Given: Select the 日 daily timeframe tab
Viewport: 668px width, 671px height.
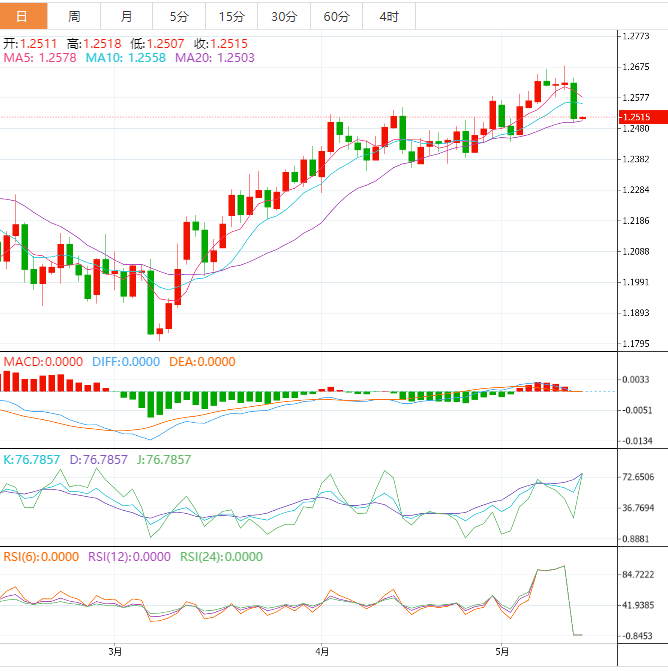Looking at the screenshot, I should [22, 17].
